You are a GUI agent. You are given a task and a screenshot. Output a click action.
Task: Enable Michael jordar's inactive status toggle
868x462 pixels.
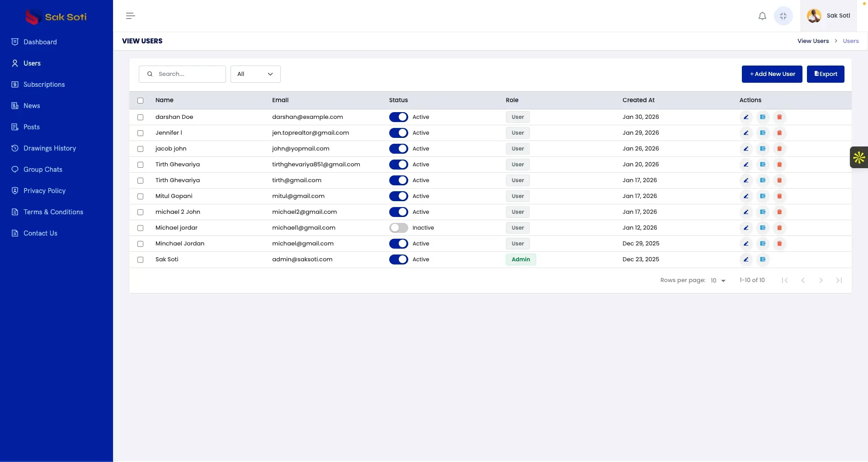click(398, 228)
